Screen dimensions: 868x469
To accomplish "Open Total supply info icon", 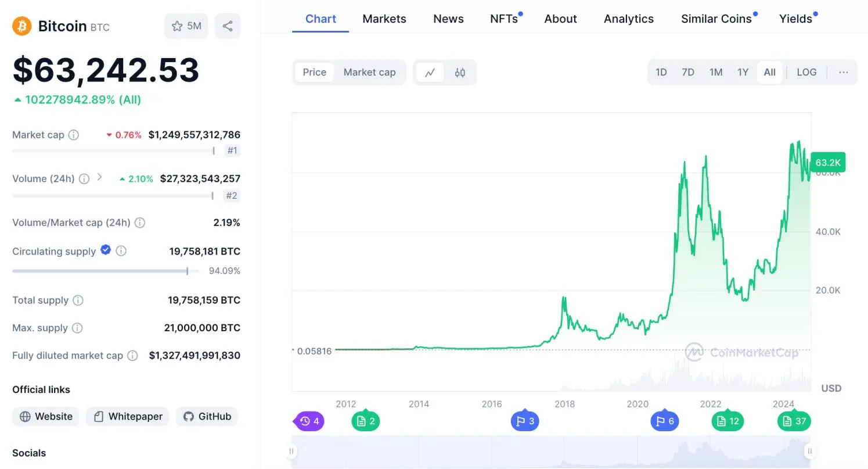I will [78, 300].
